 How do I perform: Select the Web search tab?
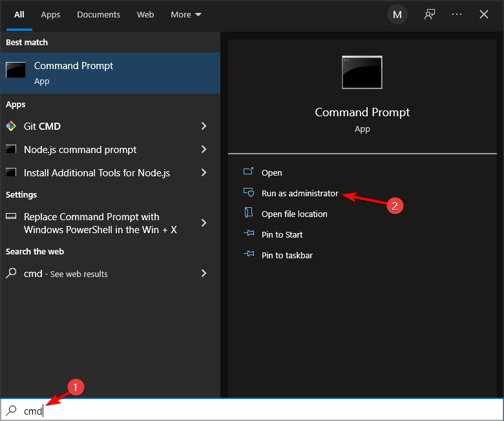click(x=145, y=14)
